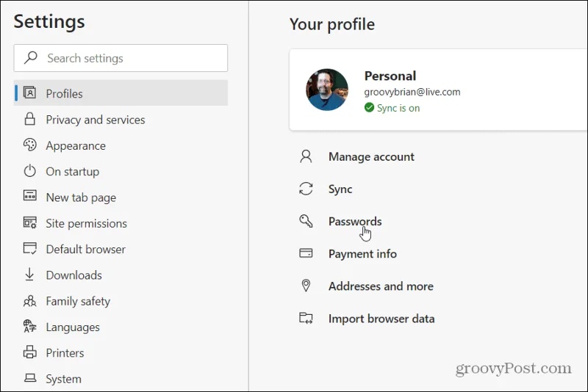Click the Payment info card icon
Screen dimensions: 588x392
[306, 253]
